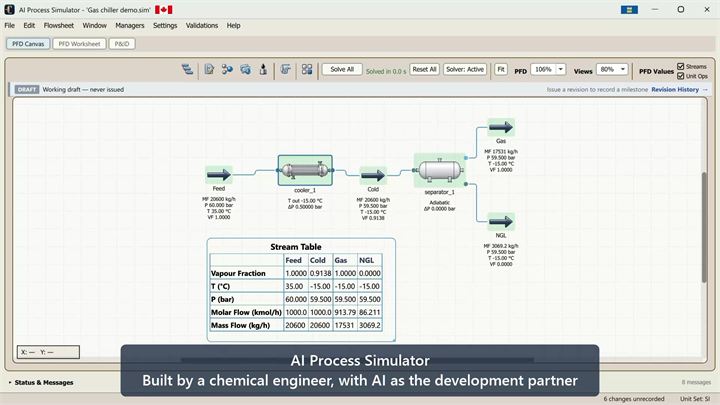
Task: Click the 0.9138 vapour fraction cell
Action: coord(320,273)
